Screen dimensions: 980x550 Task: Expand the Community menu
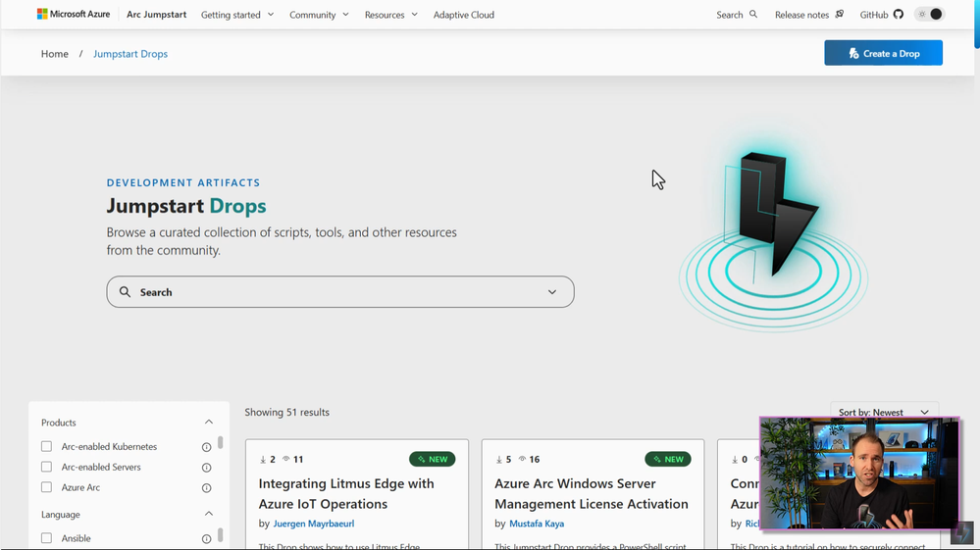click(319, 15)
